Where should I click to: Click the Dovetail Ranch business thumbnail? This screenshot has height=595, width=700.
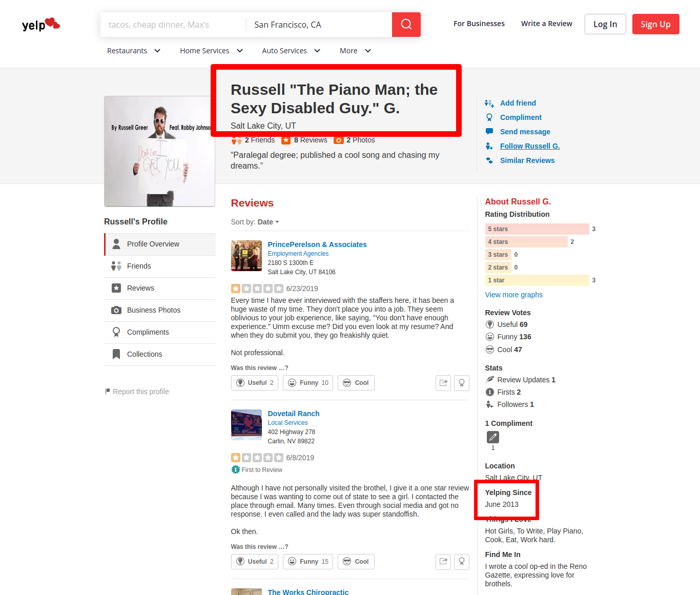click(x=246, y=425)
